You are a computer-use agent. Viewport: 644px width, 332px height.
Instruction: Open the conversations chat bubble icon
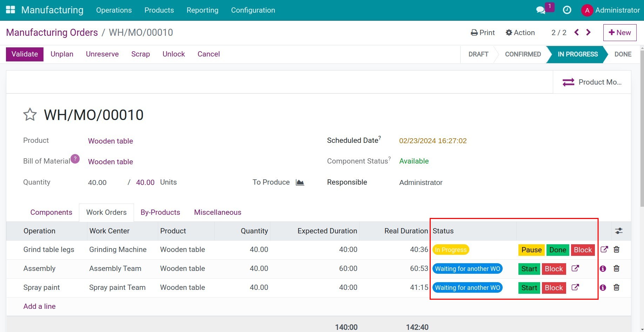(x=541, y=10)
